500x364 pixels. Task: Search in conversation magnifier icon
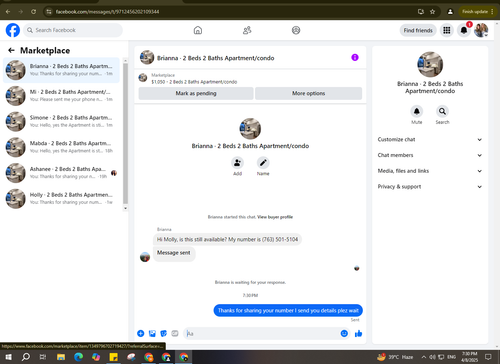[442, 111]
